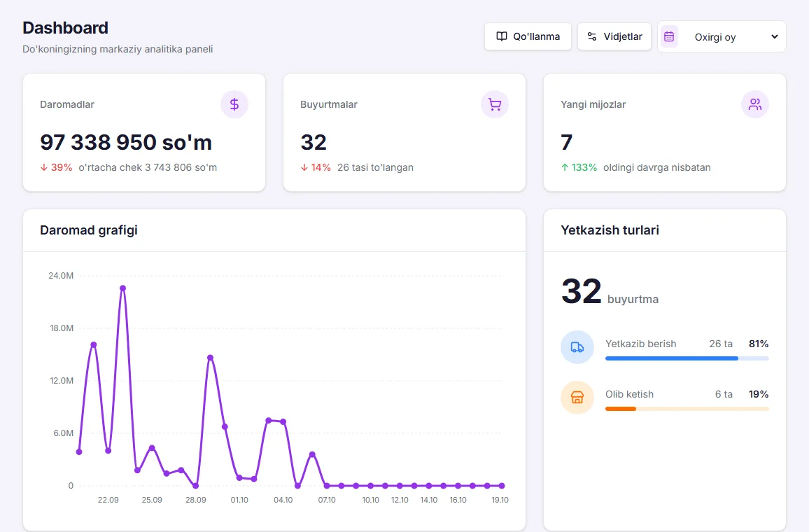Click the 19% value for Olib ketish
This screenshot has height=532, width=809.
tap(759, 394)
